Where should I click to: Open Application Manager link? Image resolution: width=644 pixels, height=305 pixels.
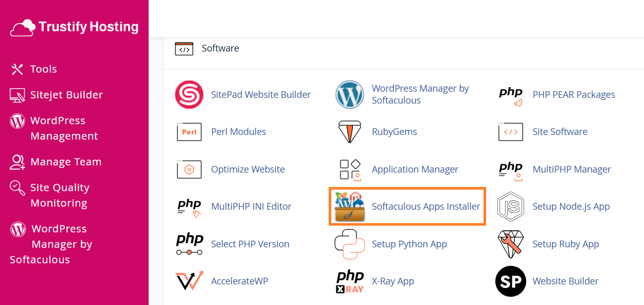pyautogui.click(x=415, y=169)
